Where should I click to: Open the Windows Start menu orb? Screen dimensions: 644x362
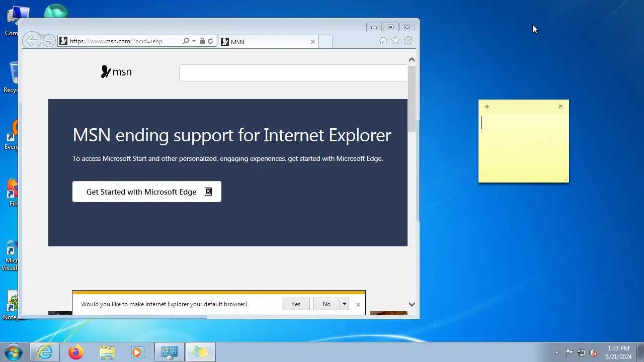click(x=14, y=352)
